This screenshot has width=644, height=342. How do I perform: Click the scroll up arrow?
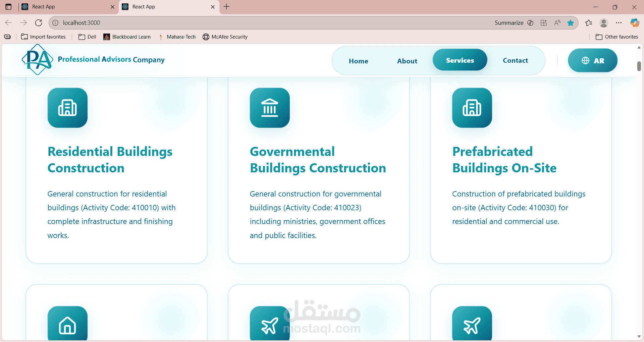tap(639, 48)
